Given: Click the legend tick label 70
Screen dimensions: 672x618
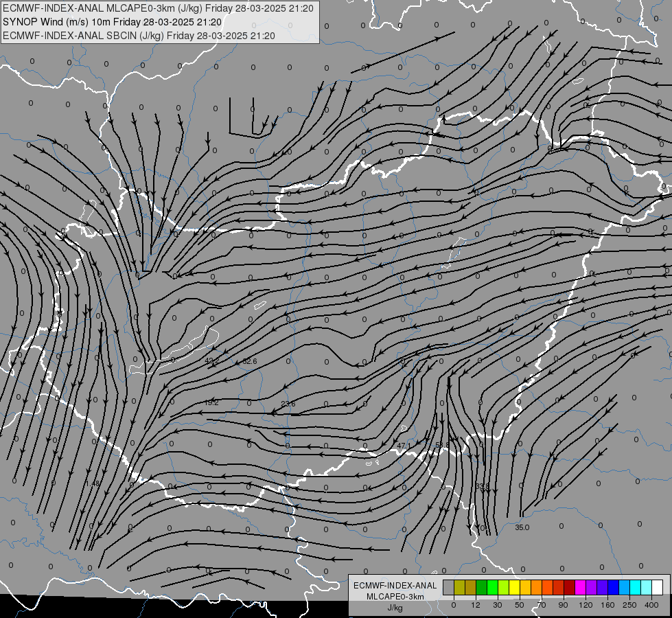Looking at the screenshot, I should click(x=542, y=605).
